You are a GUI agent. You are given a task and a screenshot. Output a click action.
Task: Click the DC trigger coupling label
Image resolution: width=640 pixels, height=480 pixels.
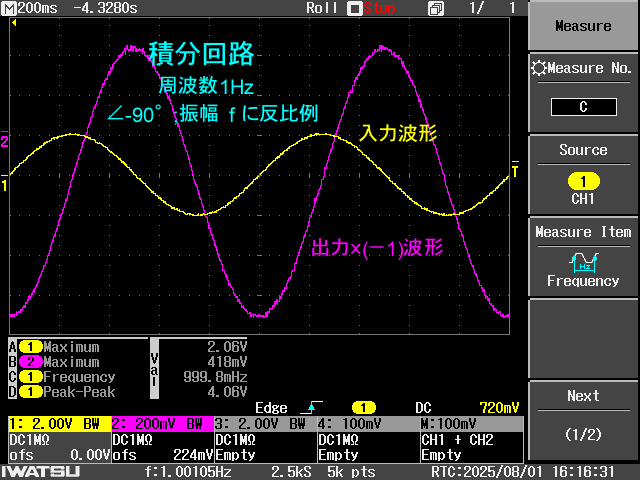click(x=423, y=408)
